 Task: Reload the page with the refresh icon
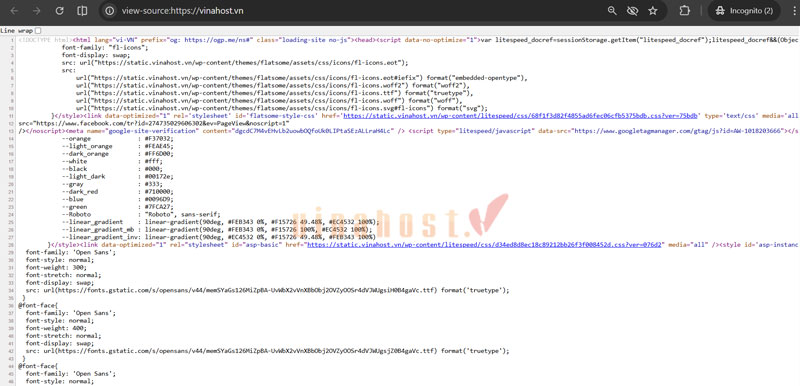tap(59, 11)
